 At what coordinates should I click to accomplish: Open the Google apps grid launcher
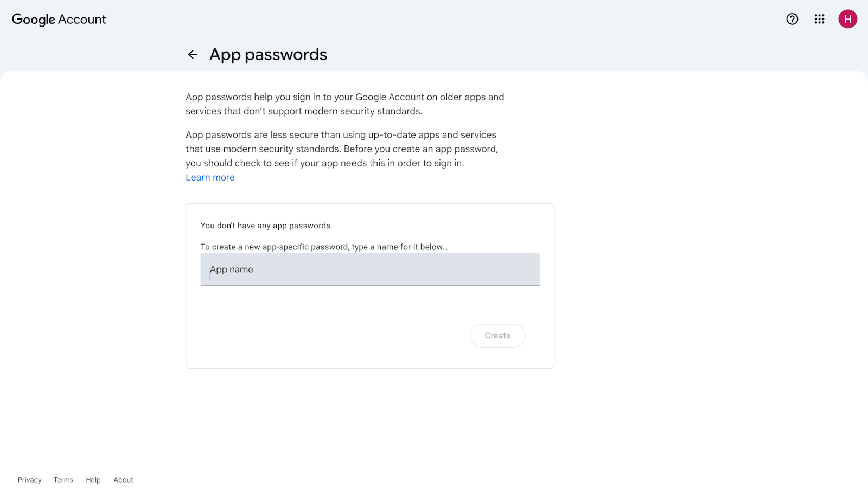[x=819, y=20]
